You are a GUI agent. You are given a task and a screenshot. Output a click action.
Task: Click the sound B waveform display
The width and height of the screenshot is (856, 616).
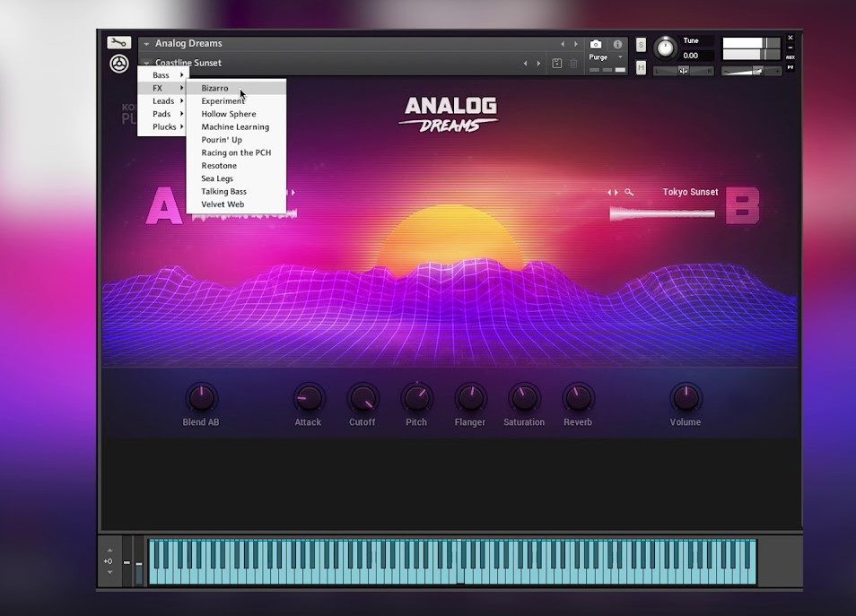pos(662,214)
